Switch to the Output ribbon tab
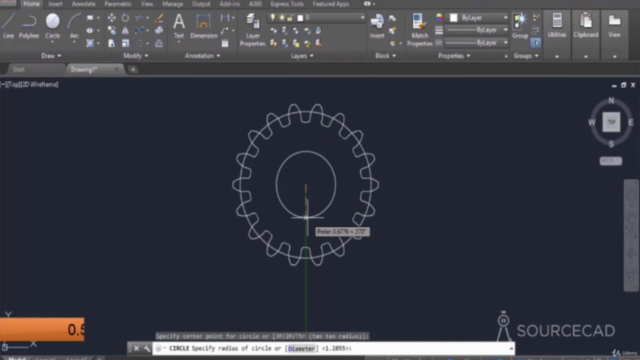 pos(201,4)
